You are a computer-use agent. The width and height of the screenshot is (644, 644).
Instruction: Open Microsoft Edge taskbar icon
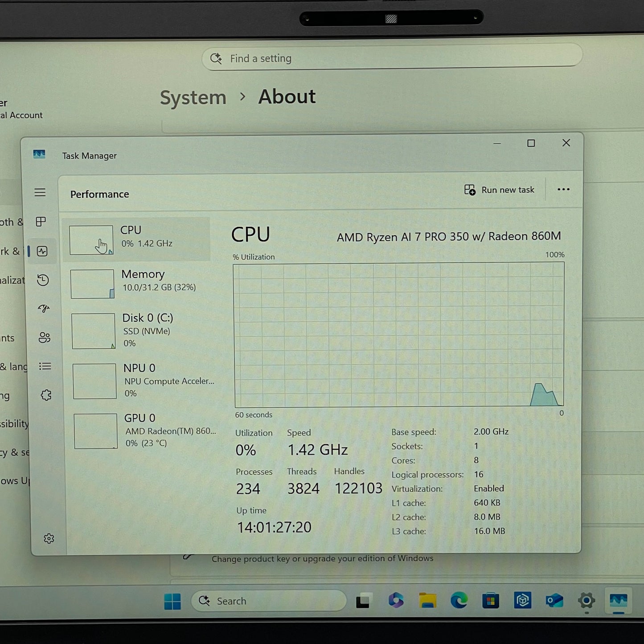pyautogui.click(x=459, y=601)
